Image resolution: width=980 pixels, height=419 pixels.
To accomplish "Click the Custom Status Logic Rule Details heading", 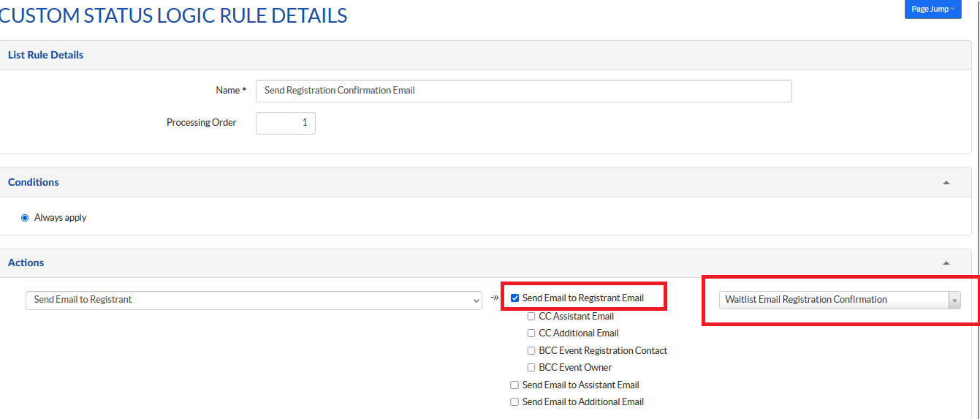I will coord(174,15).
